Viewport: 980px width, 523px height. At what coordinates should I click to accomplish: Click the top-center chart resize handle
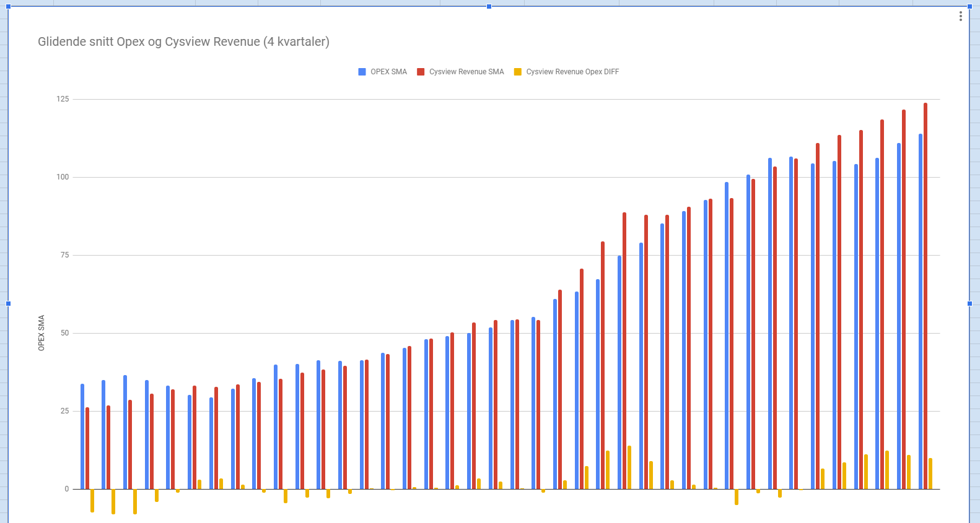(x=489, y=6)
